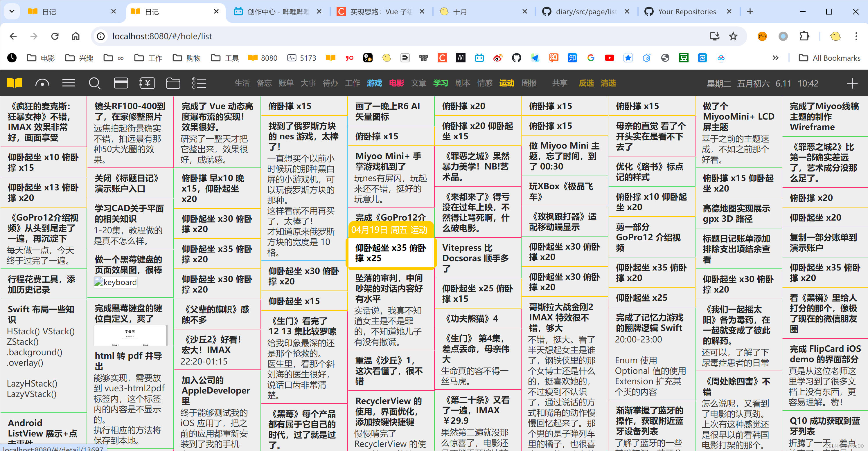Screen dimensions: 868x451
Task: Open the yen bill icon
Action: pyautogui.click(x=147, y=83)
